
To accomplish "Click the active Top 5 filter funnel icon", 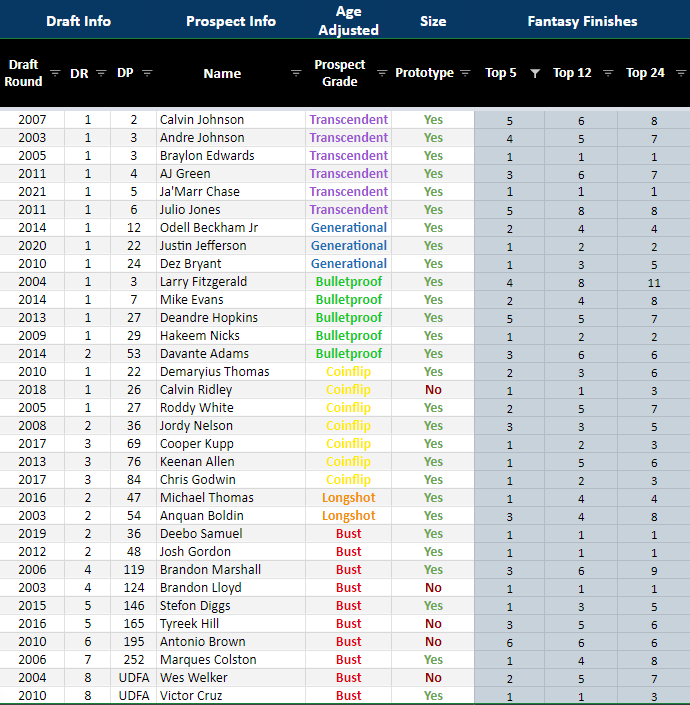I will point(535,73).
